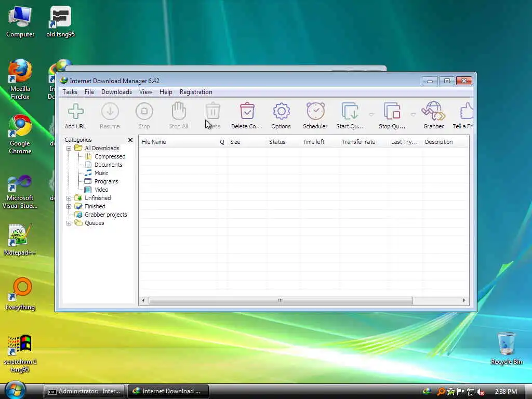Sort by Transfer rate column header

364,142
